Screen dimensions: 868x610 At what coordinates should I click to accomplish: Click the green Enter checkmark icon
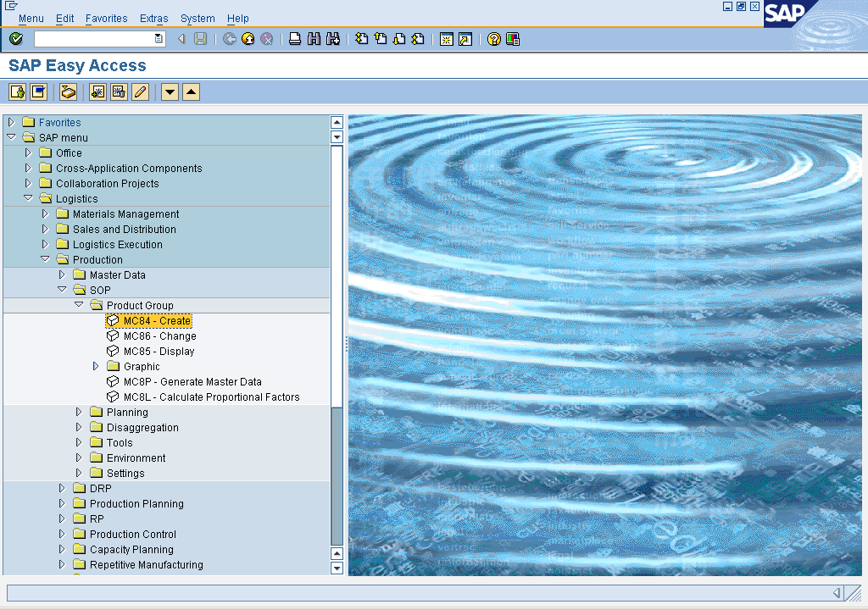[16, 39]
